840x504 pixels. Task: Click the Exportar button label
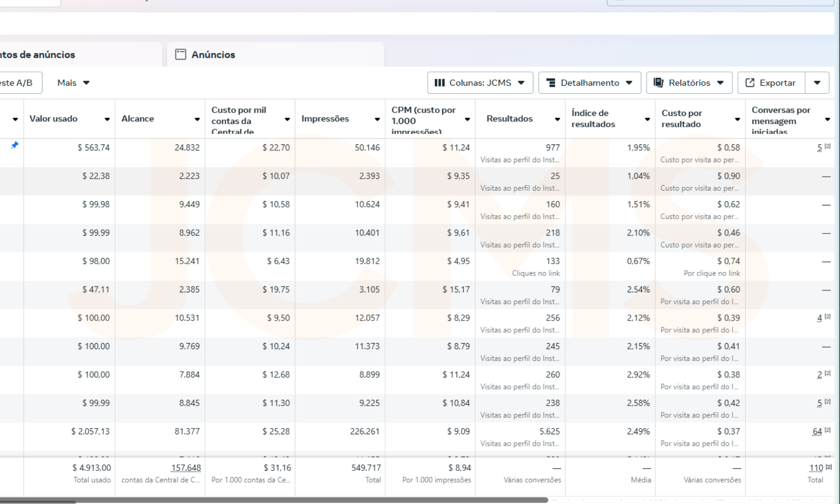click(777, 83)
